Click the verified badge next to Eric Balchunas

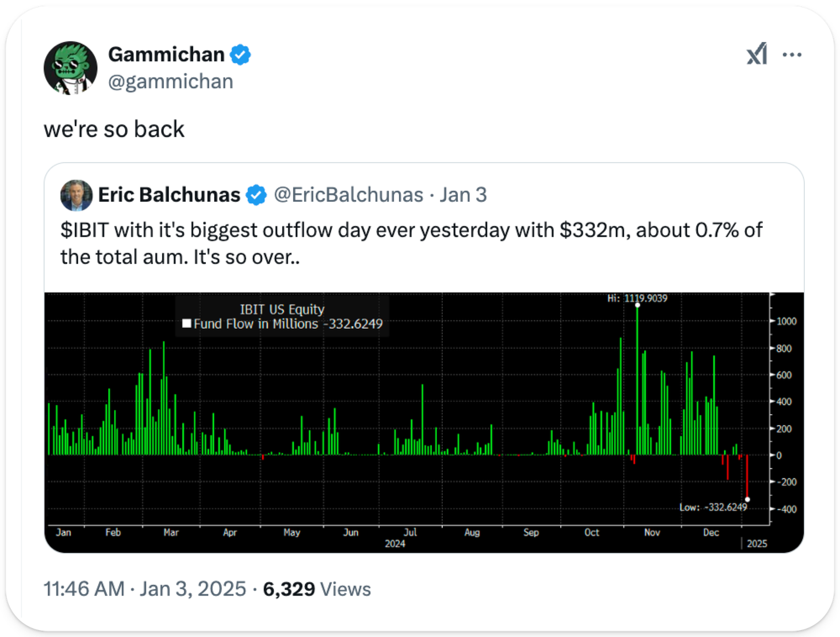click(256, 195)
